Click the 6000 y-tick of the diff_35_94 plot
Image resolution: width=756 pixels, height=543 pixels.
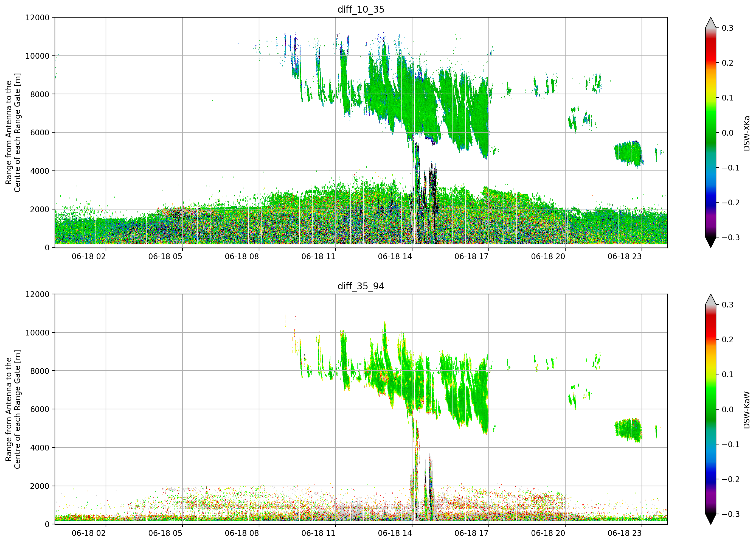tap(40, 410)
